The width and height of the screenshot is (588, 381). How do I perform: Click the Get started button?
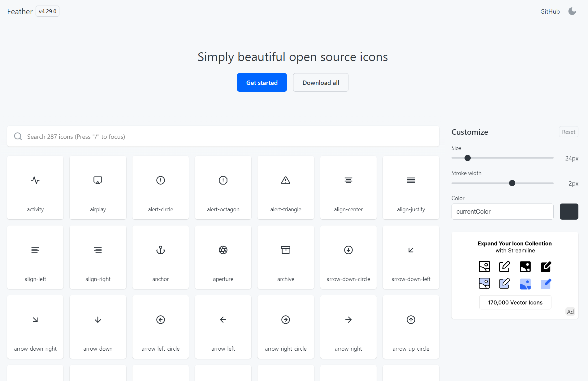pos(262,82)
